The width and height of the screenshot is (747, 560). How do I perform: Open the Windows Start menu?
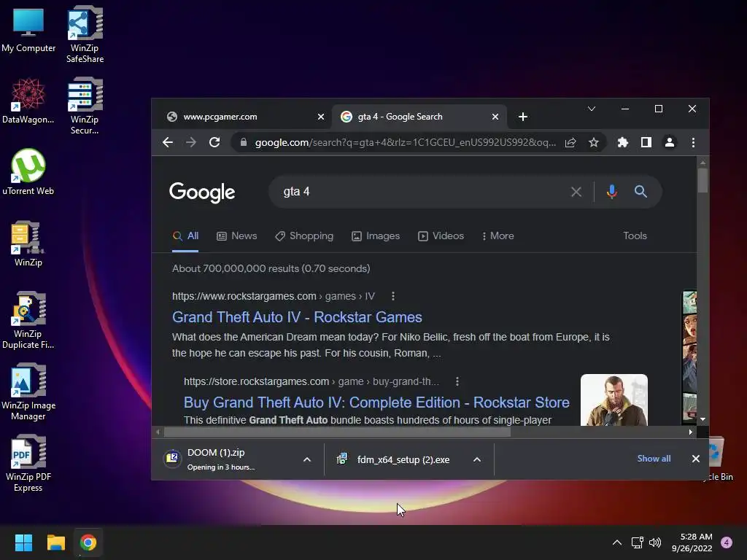click(x=23, y=542)
